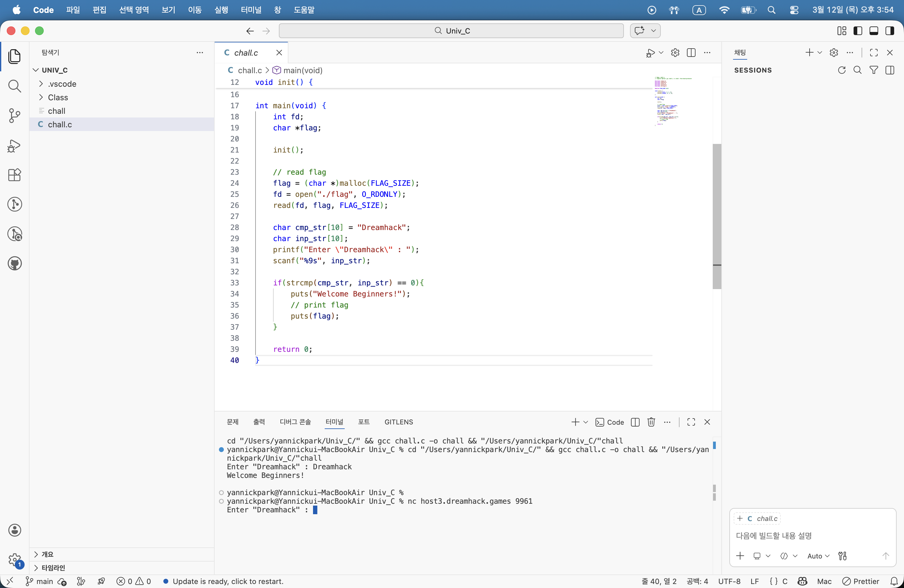This screenshot has height=588, width=904.
Task: Expand the .vscode folder
Action: point(62,84)
